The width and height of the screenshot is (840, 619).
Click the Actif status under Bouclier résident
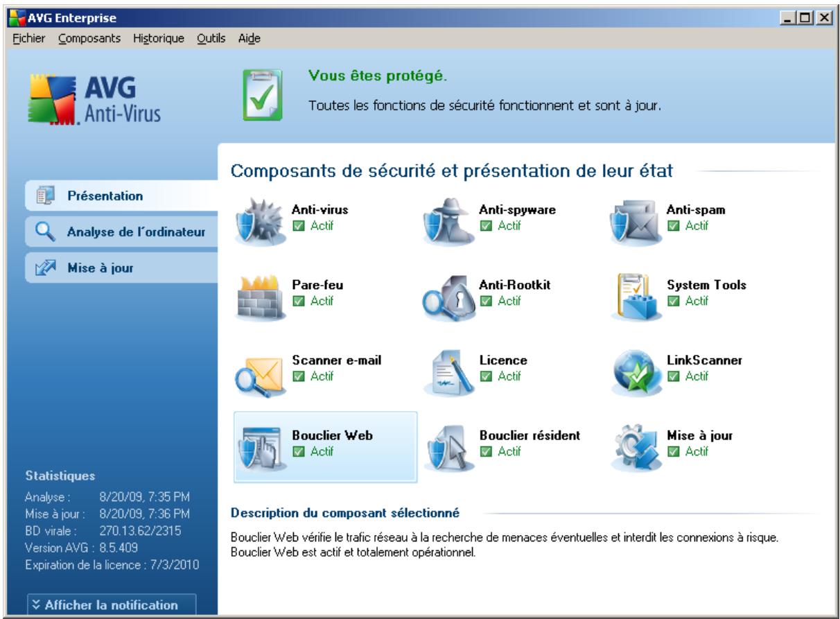[500, 451]
